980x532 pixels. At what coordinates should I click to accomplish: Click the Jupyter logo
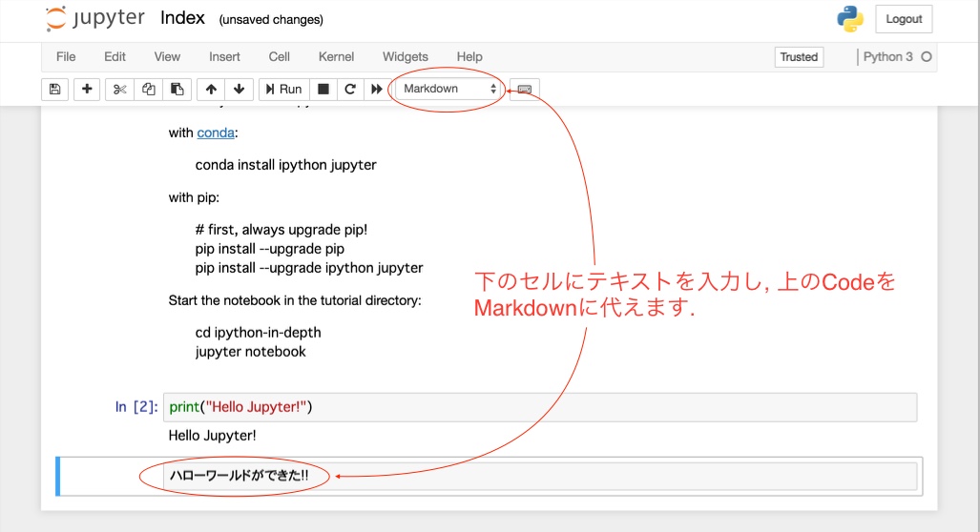point(95,18)
